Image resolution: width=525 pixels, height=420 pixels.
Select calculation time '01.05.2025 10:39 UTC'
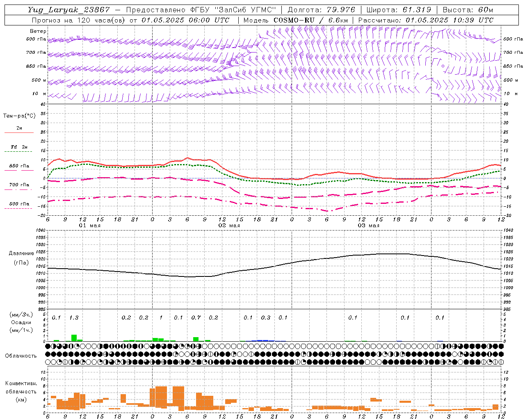pos(450,20)
